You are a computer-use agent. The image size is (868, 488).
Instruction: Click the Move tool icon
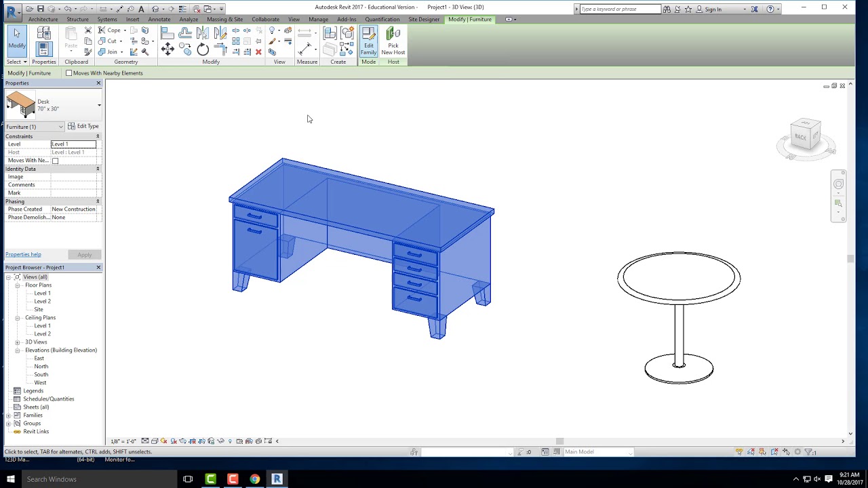(x=167, y=49)
